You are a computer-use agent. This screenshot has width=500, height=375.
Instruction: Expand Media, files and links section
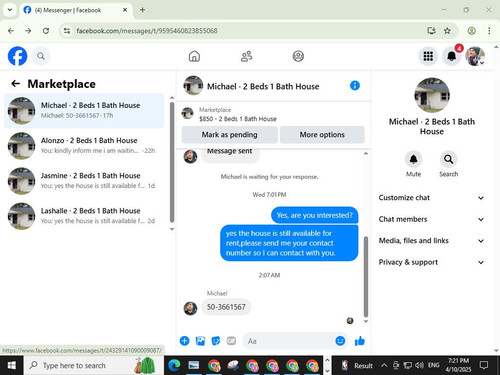431,241
